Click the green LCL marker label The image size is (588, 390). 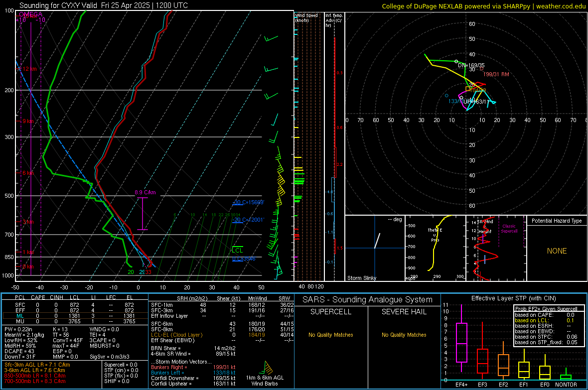point(237,251)
